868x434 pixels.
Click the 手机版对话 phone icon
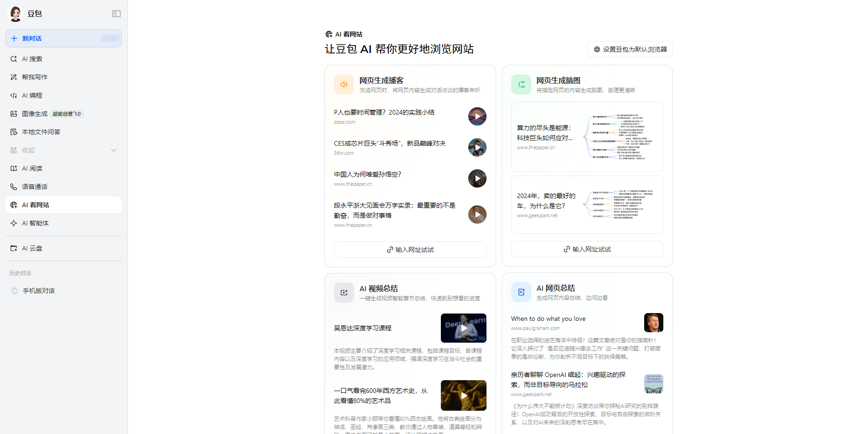coord(15,291)
